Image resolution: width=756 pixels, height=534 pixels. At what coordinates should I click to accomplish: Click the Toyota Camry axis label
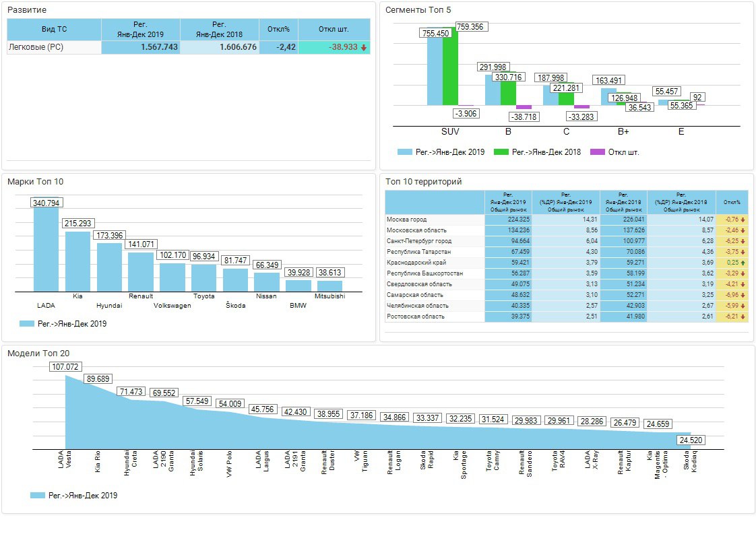(493, 461)
